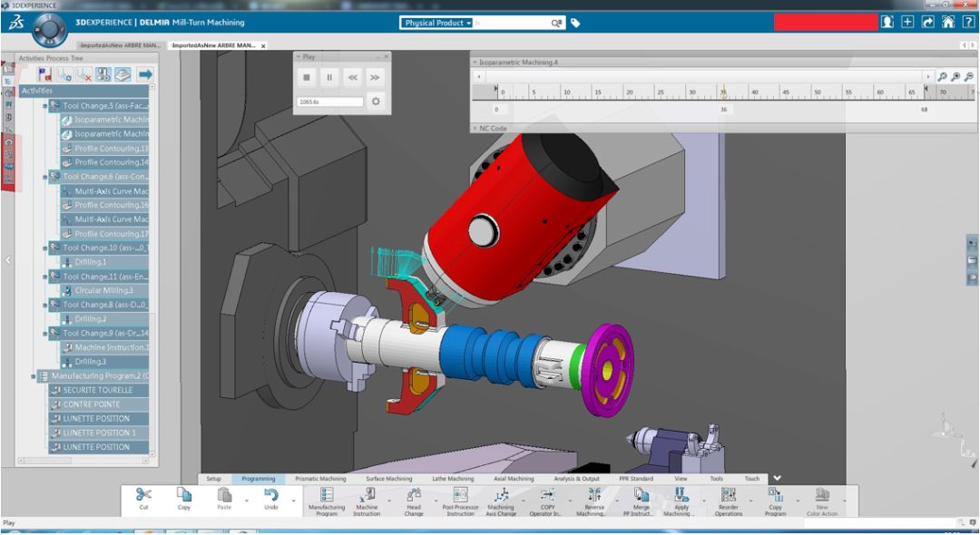Image resolution: width=980 pixels, height=535 pixels.
Task: Collapse the ribbon with the down chevron
Action: coord(777,478)
